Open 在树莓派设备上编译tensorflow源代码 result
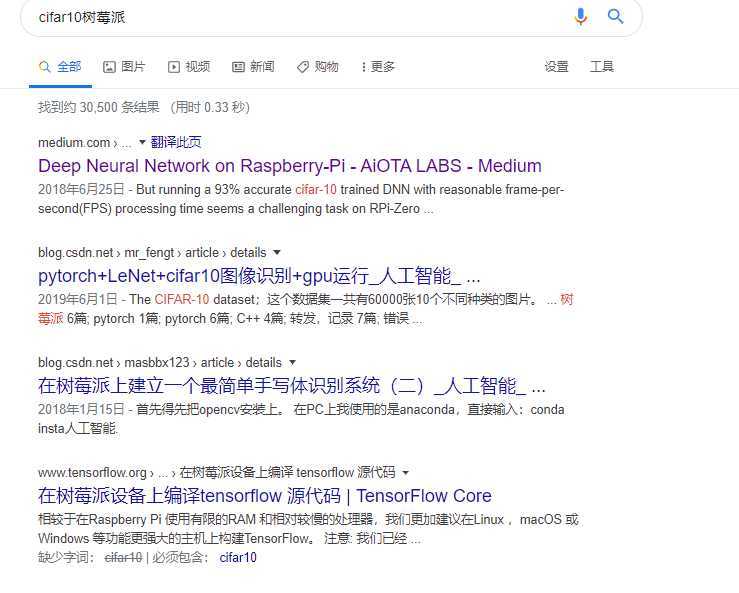The width and height of the screenshot is (739, 593). click(x=265, y=496)
